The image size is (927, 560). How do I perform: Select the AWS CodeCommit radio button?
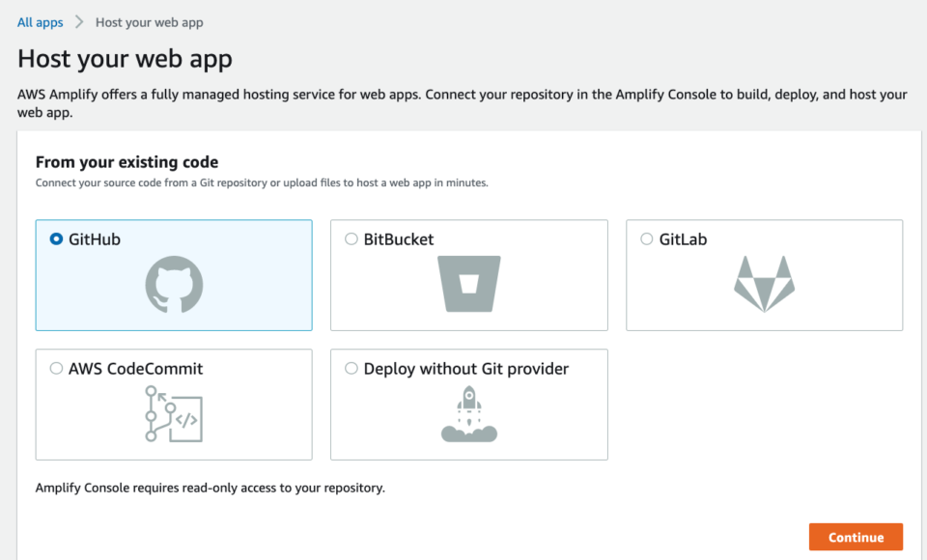57,368
